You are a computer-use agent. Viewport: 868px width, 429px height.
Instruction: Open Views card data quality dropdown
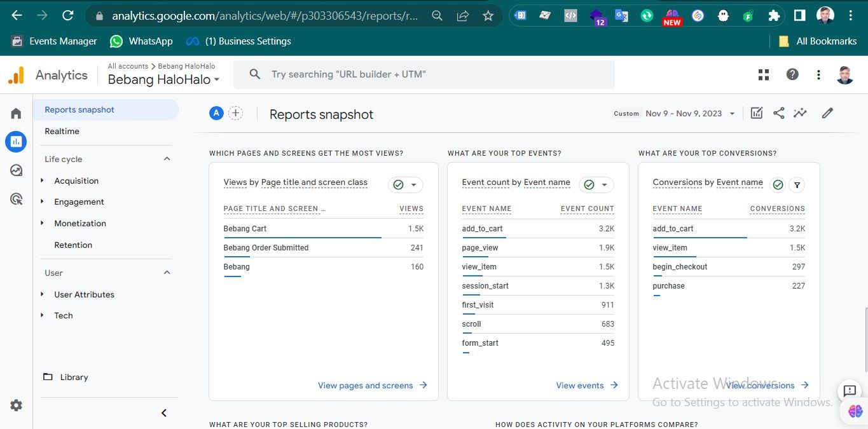point(406,185)
